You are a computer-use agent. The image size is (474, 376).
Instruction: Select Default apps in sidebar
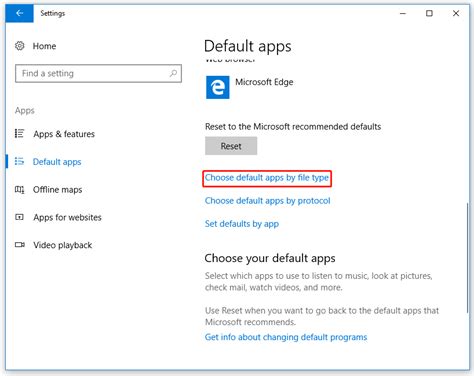tap(57, 162)
